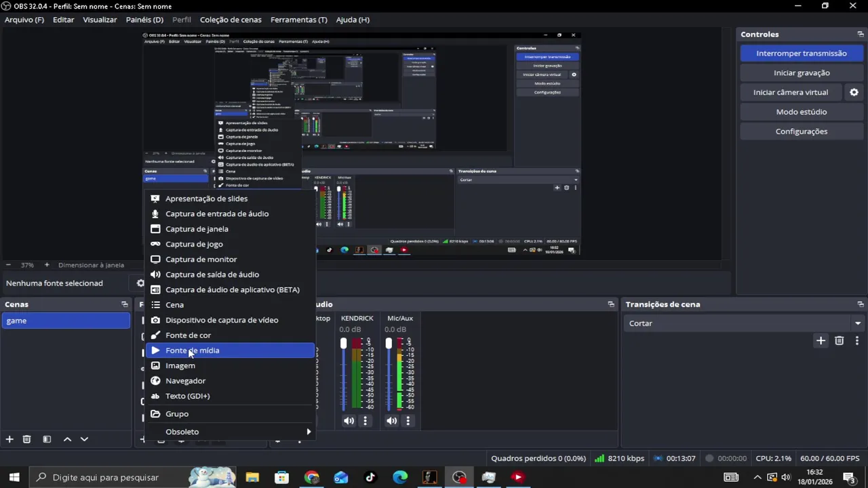Viewport: 868px width, 488px height.
Task: Open Microsoft Store from taskbar
Action: 281,477
